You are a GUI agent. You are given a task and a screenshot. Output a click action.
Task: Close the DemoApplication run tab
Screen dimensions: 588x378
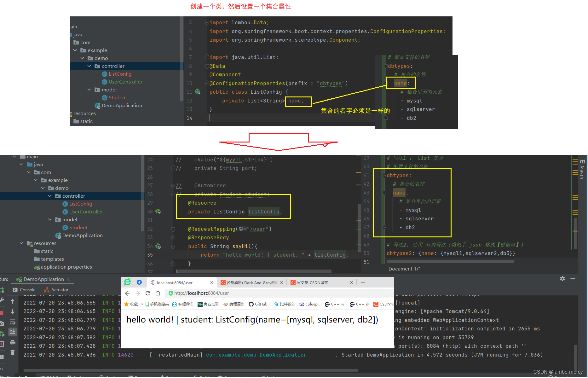pyautogui.click(x=68, y=279)
